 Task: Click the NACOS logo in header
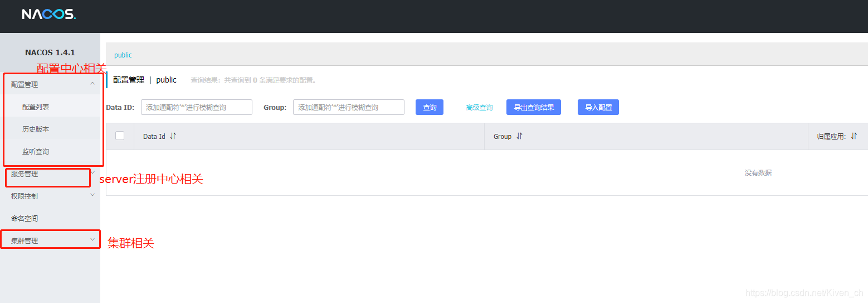(x=49, y=14)
